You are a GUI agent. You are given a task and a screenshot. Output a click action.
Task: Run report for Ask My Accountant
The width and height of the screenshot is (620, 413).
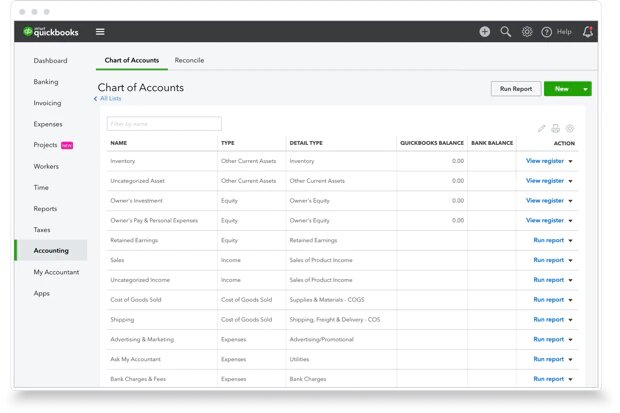click(548, 359)
